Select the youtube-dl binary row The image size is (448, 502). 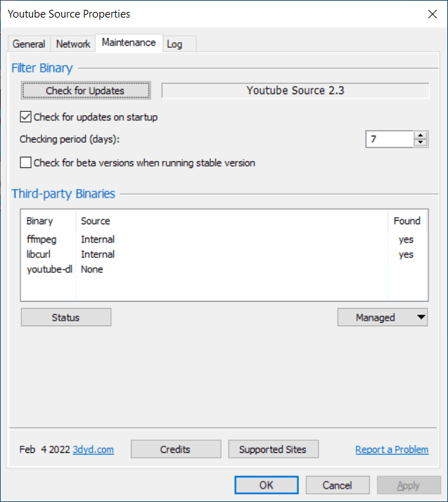[x=224, y=269]
